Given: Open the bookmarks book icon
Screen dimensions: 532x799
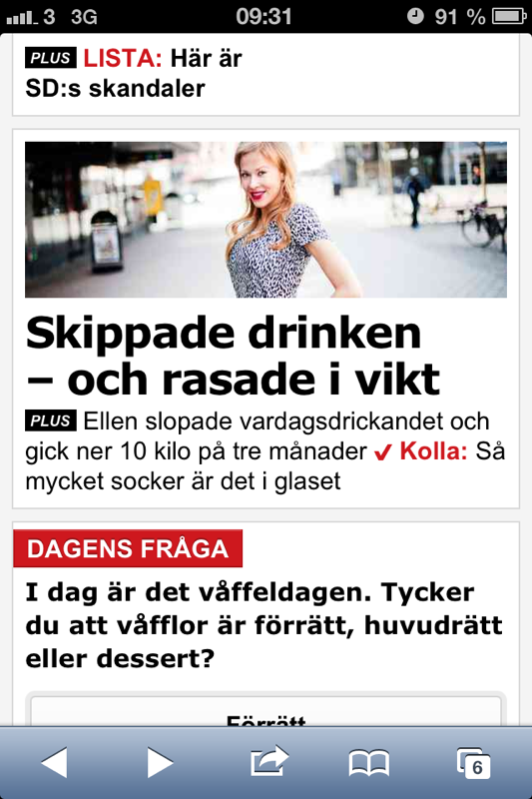Looking at the screenshot, I should point(369,763).
